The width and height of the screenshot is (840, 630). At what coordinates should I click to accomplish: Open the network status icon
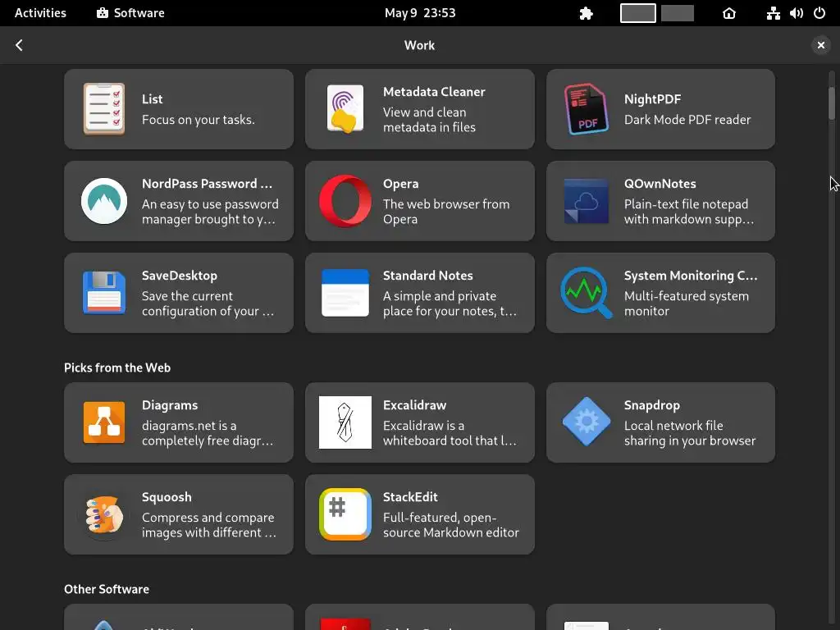coord(773,13)
